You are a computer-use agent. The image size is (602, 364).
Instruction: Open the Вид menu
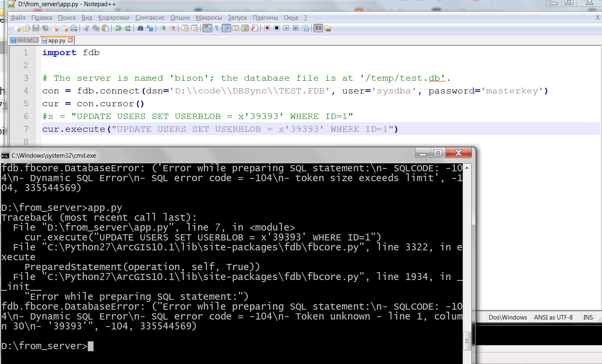tap(87, 18)
